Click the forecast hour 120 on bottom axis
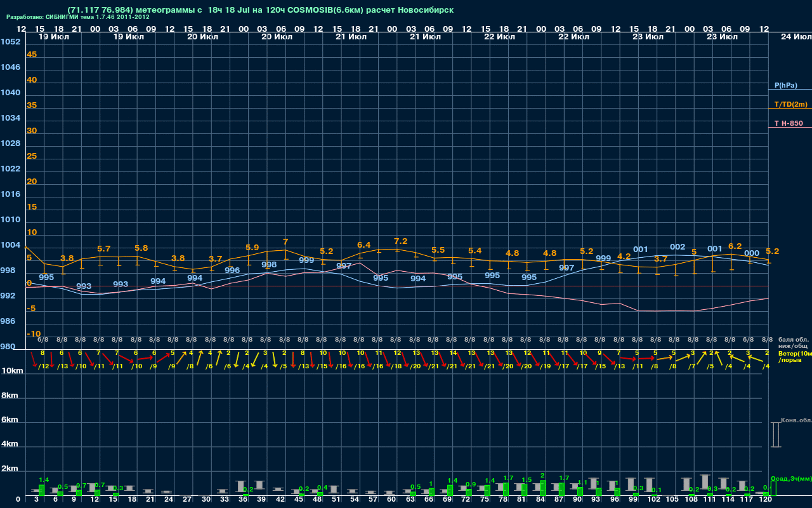Screen dimensions: 812x508 coord(765,500)
